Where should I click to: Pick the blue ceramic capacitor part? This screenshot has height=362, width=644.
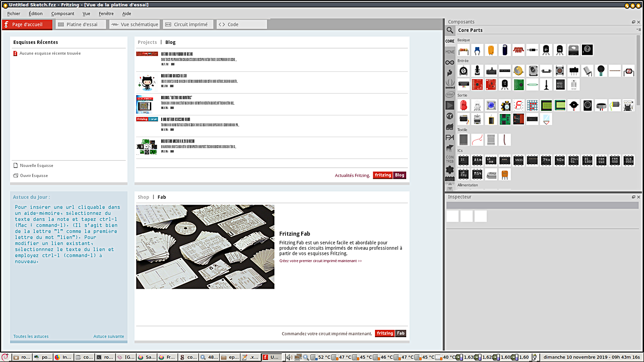coord(477,50)
